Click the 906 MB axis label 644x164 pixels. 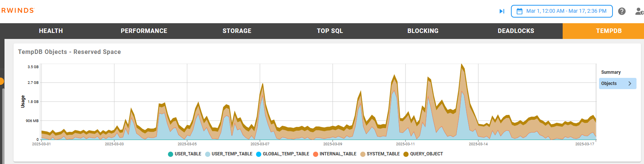click(32, 121)
